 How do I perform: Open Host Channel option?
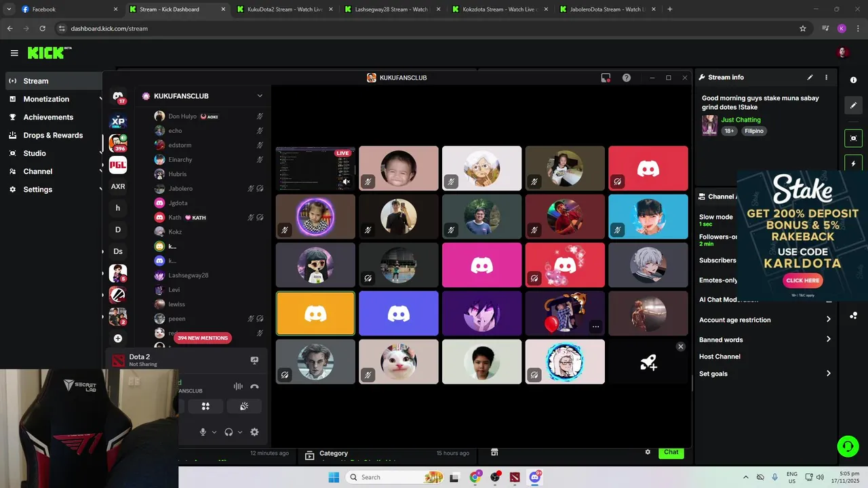click(x=719, y=357)
